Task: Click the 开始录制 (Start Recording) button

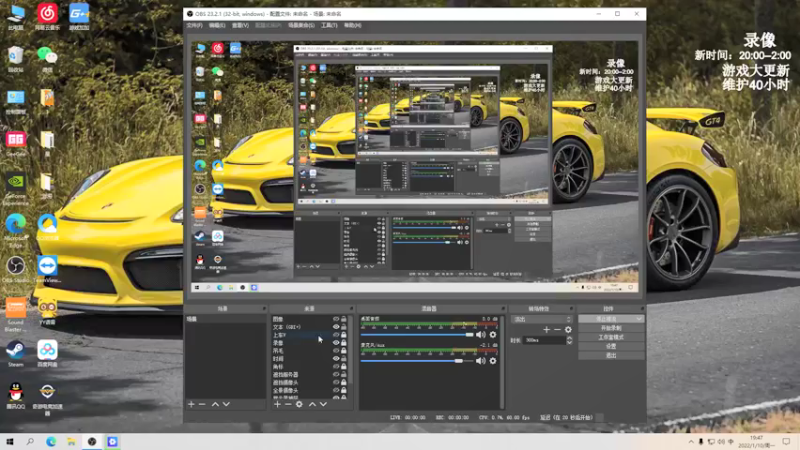Action: tap(610, 328)
